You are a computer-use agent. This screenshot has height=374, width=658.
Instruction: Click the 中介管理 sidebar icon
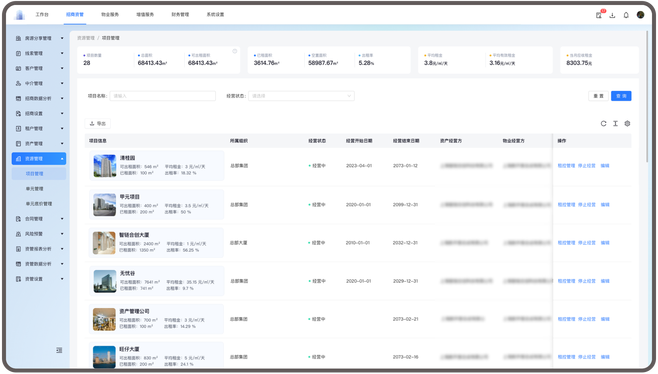click(18, 84)
